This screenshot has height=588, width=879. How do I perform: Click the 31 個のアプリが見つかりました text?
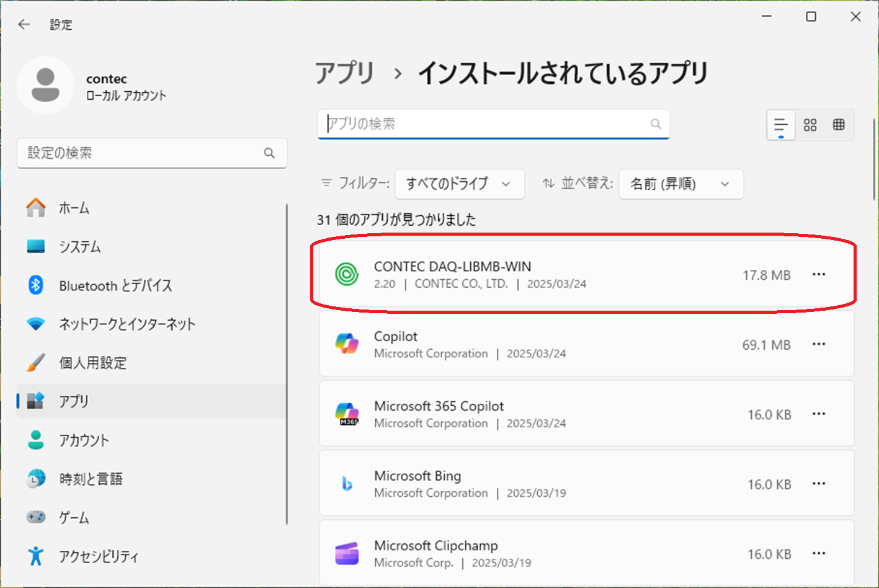pyautogui.click(x=396, y=220)
